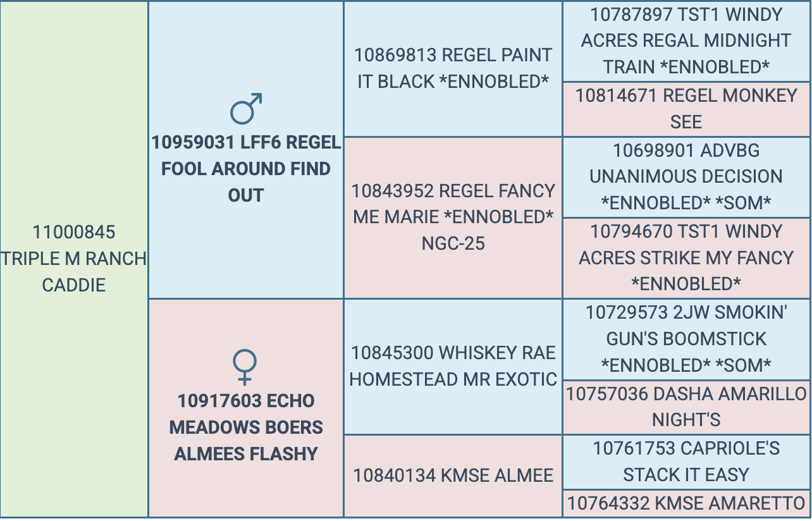Select the REGEL FANCY ME MARIE name
Viewport: 812px width, 521px height.
tap(453, 204)
